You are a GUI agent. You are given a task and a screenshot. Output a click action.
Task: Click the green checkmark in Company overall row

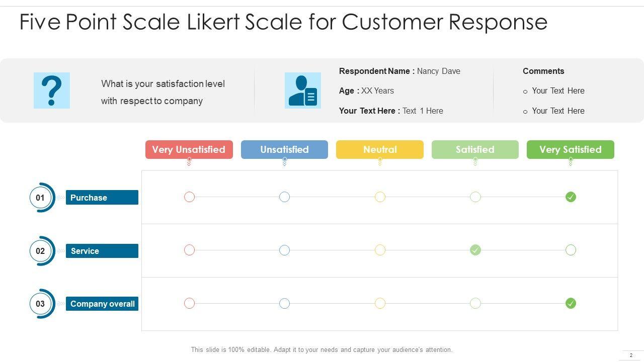tap(571, 303)
